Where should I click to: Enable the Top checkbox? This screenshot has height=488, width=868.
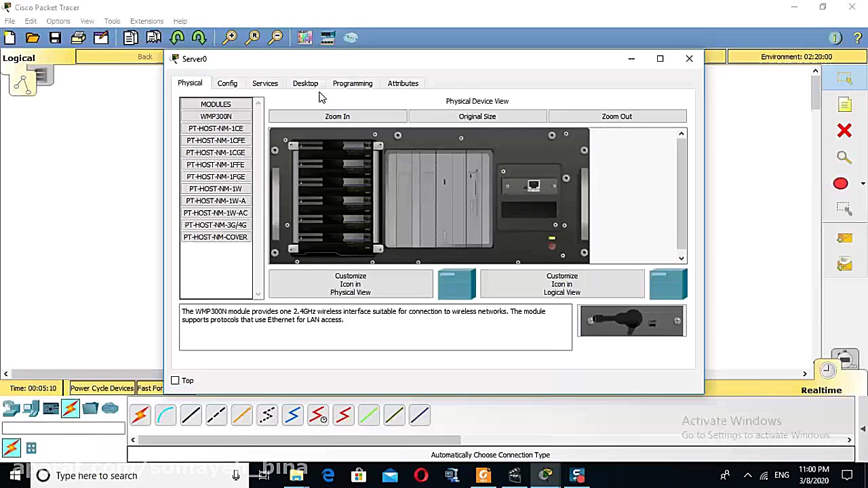click(175, 381)
